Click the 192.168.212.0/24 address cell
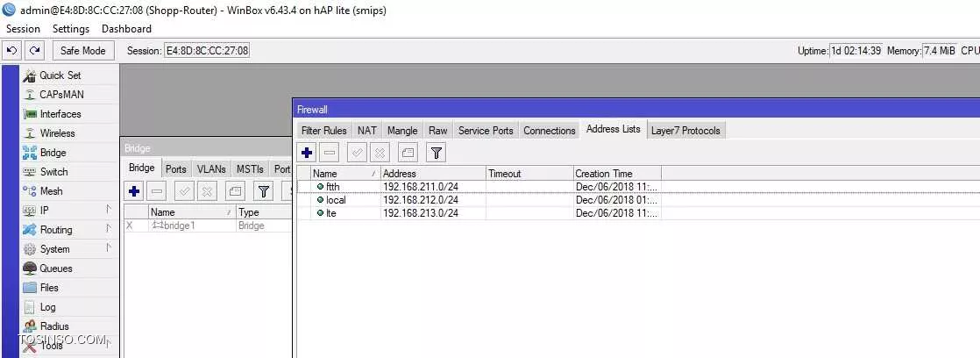 click(x=433, y=200)
